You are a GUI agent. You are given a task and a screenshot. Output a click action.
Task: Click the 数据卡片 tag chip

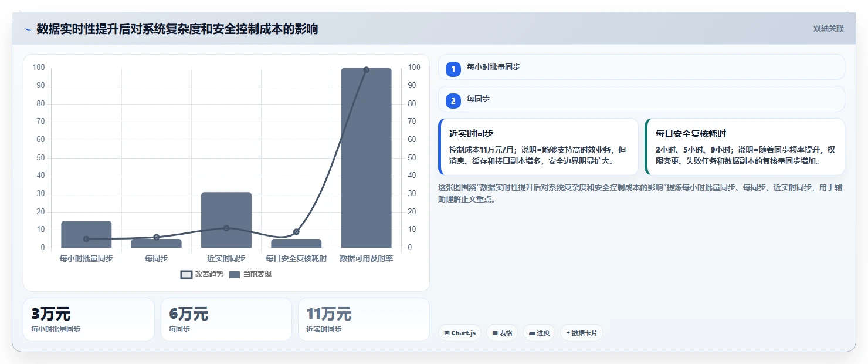582,333
